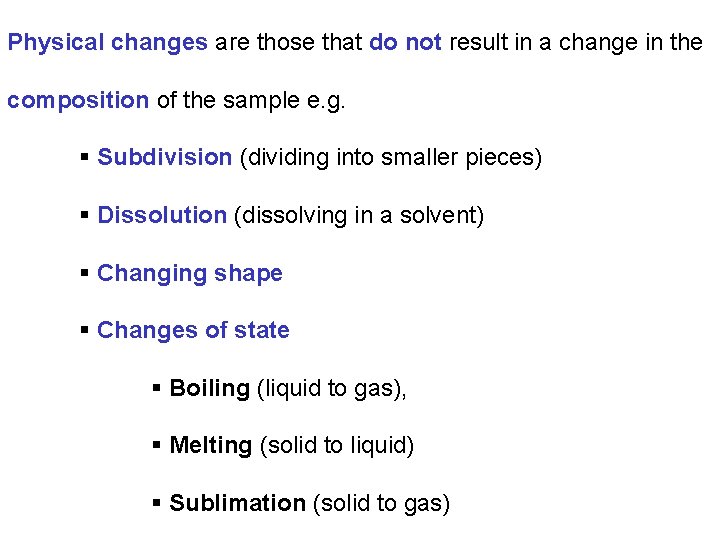720x540 pixels.
Task: Click the square bullet before Melting
Action: pyautogui.click(x=157, y=445)
